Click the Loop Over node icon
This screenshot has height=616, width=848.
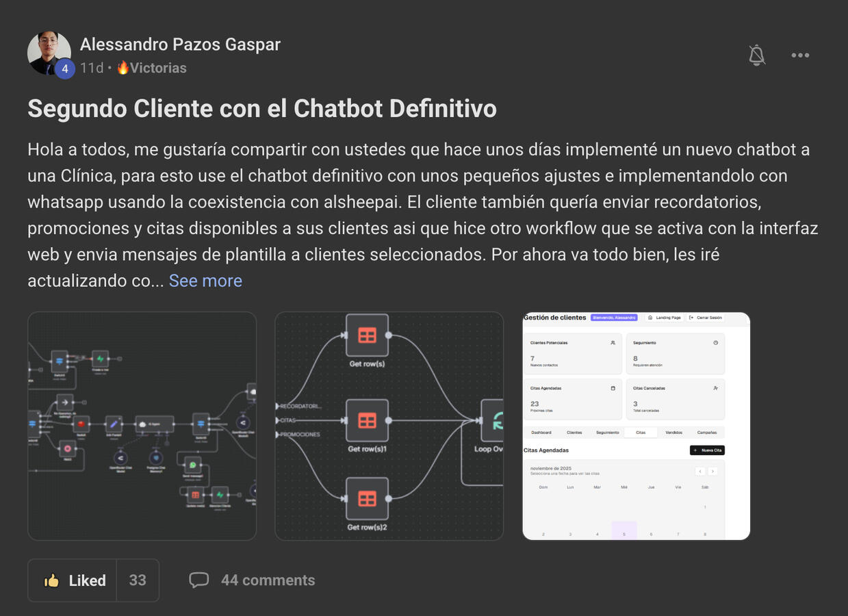(x=493, y=421)
